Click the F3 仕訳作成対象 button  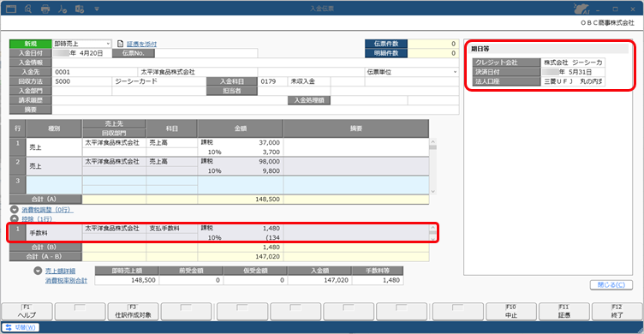pos(133,312)
